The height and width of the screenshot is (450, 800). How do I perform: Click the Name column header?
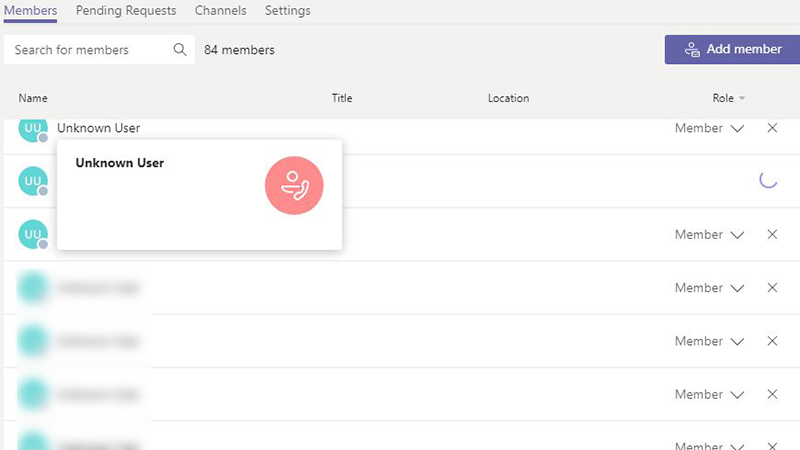pos(33,98)
